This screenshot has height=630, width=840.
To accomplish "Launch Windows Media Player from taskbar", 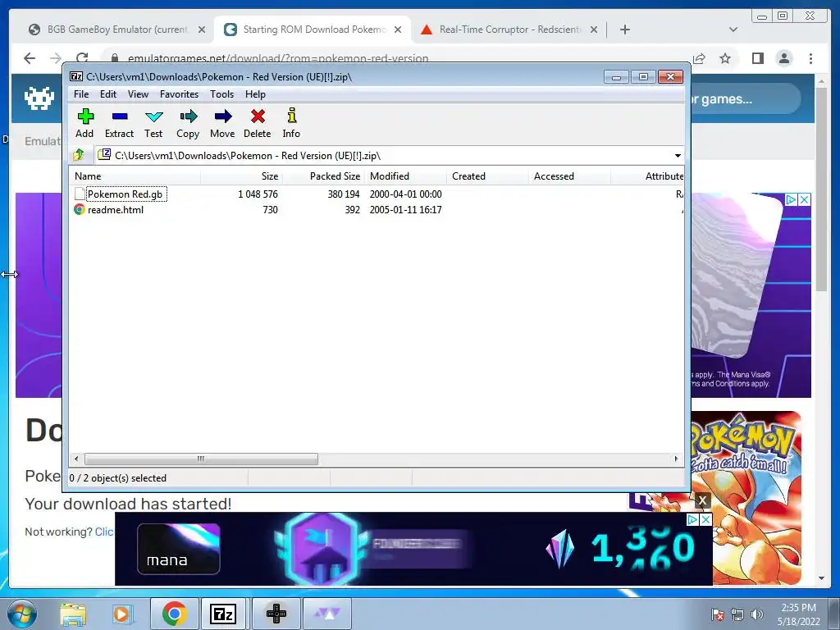I will click(x=121, y=614).
